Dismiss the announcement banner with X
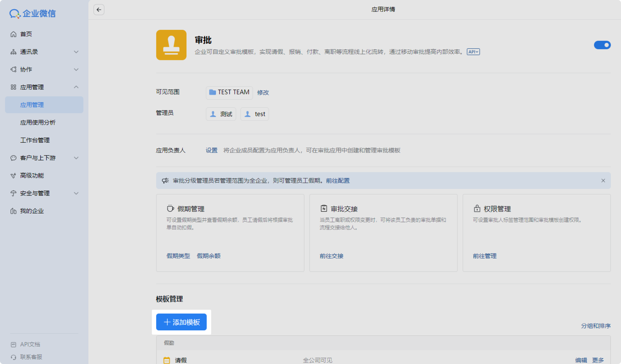This screenshot has width=621, height=364. pos(603,181)
